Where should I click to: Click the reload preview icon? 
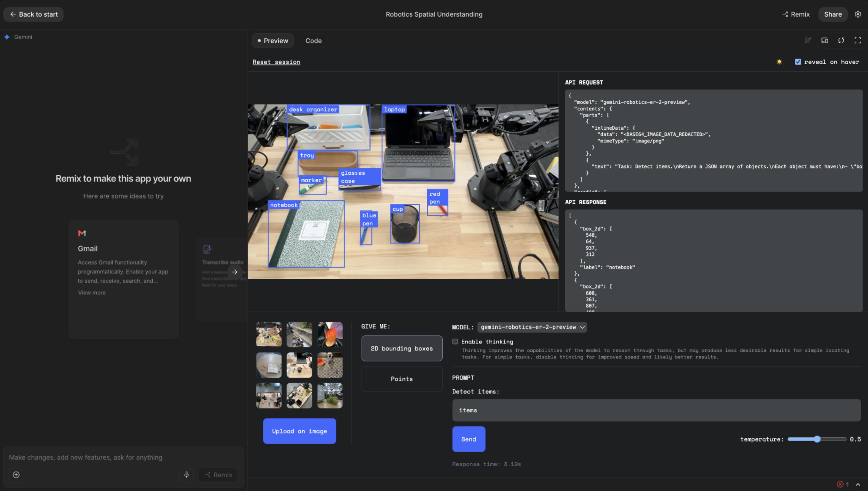pos(841,40)
